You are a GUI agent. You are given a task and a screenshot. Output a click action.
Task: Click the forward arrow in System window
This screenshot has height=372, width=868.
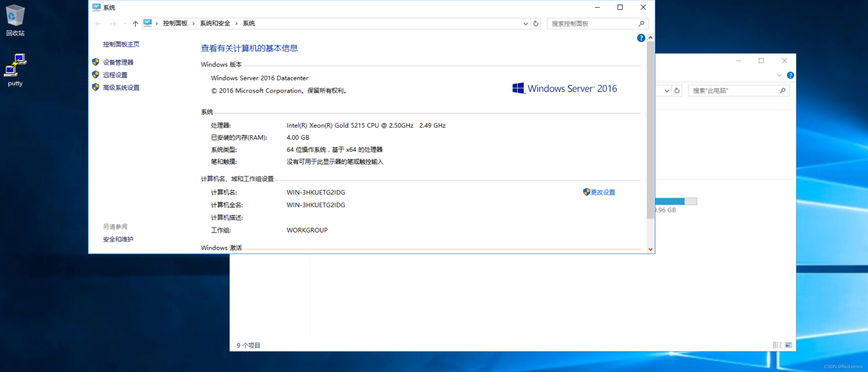click(113, 24)
